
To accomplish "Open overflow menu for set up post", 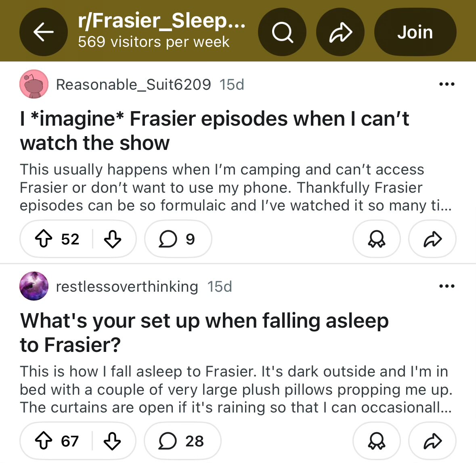I will [447, 286].
